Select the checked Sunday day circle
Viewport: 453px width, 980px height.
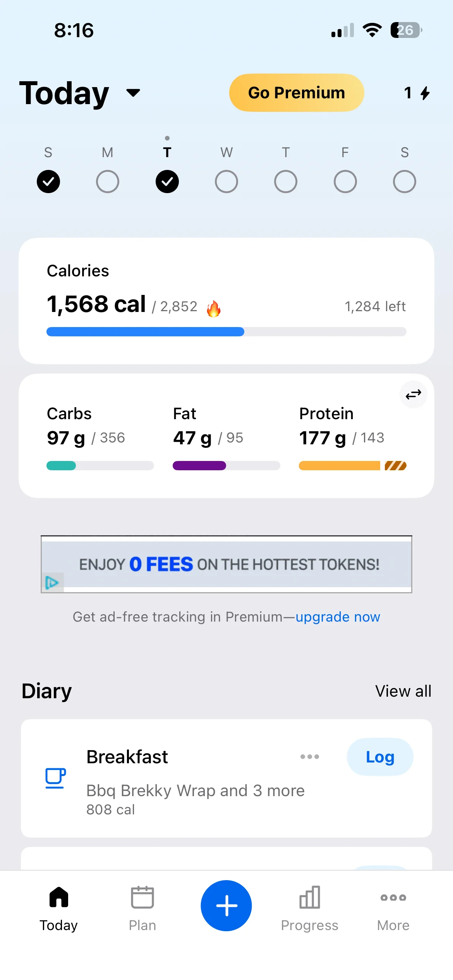point(48,182)
